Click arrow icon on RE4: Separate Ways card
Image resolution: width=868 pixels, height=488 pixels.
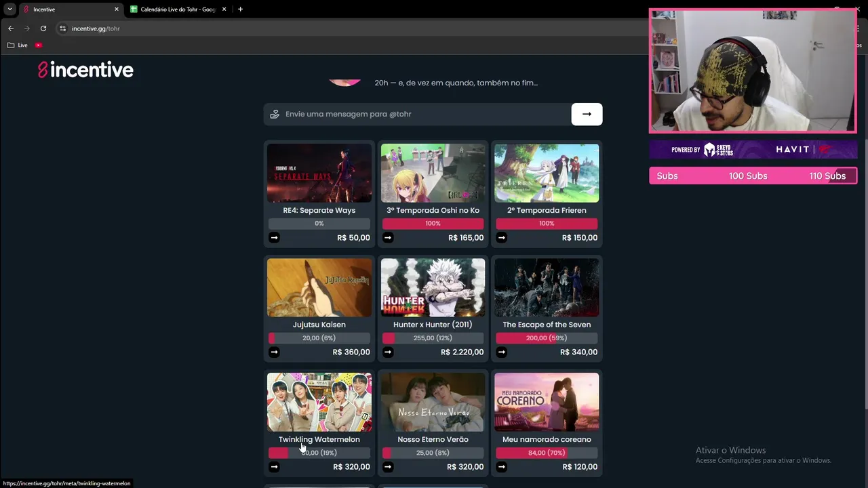click(x=274, y=237)
